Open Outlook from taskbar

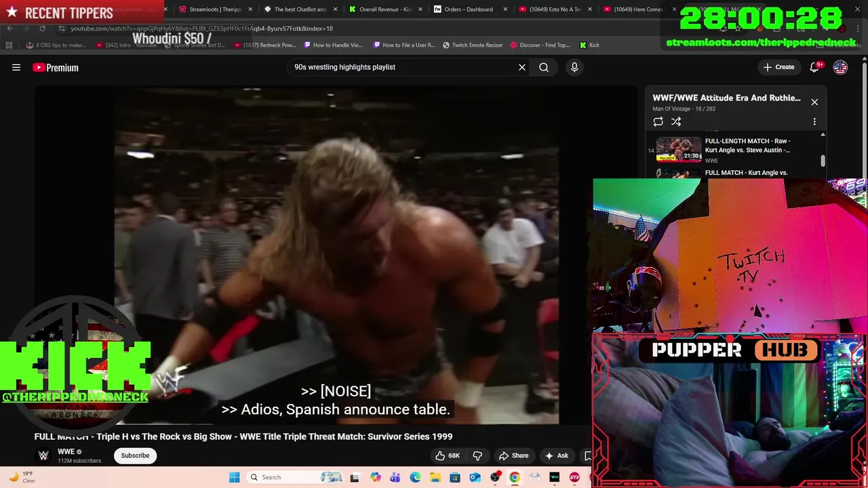pos(475,477)
